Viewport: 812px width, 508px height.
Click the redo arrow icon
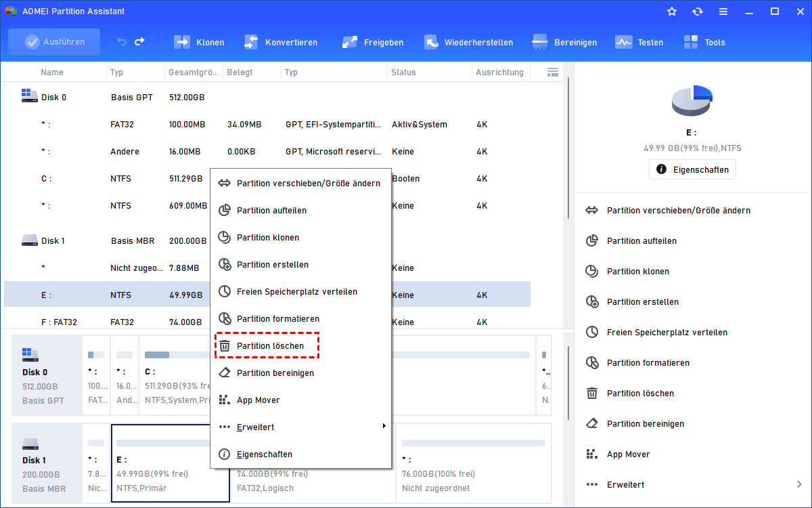tap(139, 42)
